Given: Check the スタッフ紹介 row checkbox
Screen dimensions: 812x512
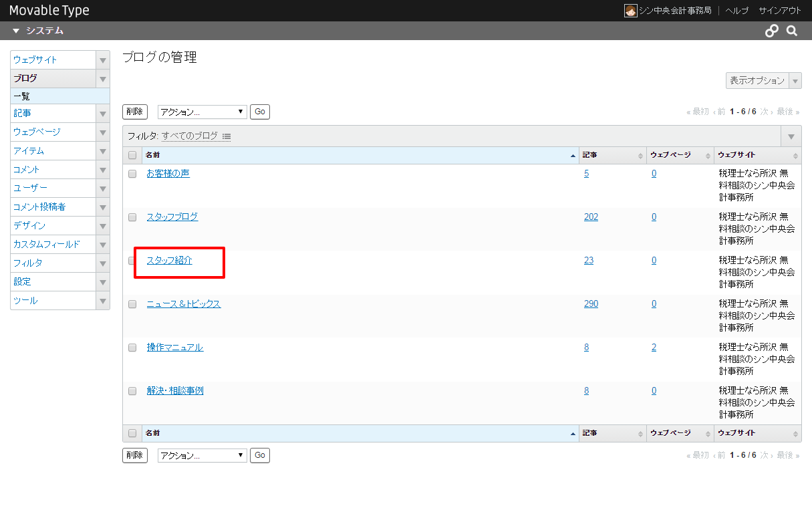Looking at the screenshot, I should click(132, 261).
